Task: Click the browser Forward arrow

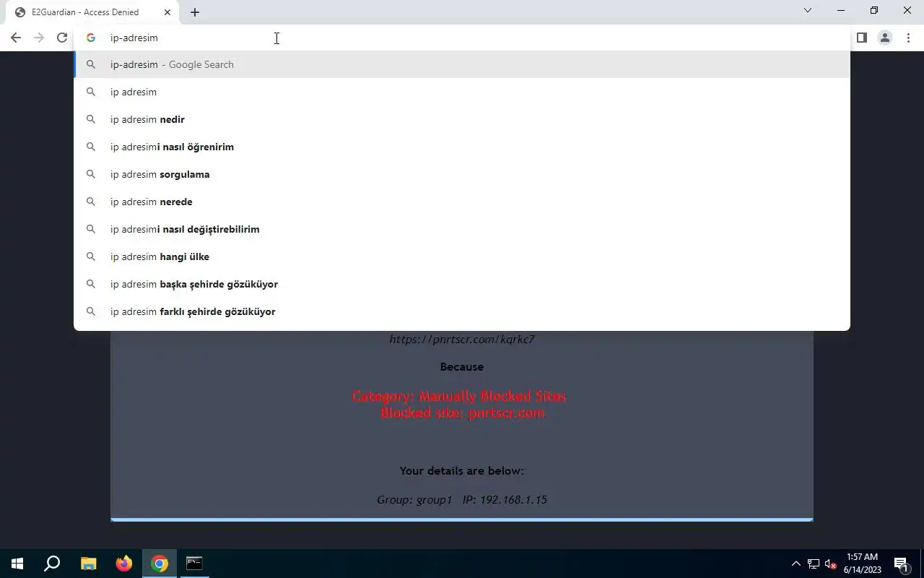Action: click(x=39, y=38)
